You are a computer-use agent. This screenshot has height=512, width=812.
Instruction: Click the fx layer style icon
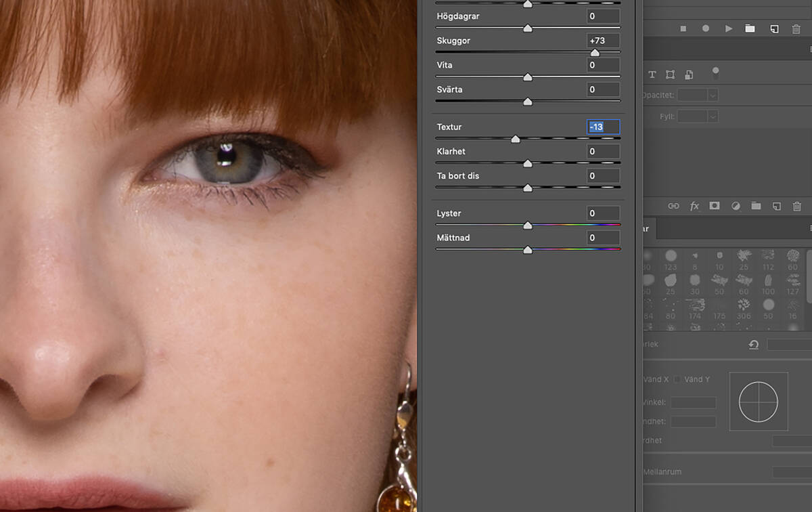(x=694, y=206)
